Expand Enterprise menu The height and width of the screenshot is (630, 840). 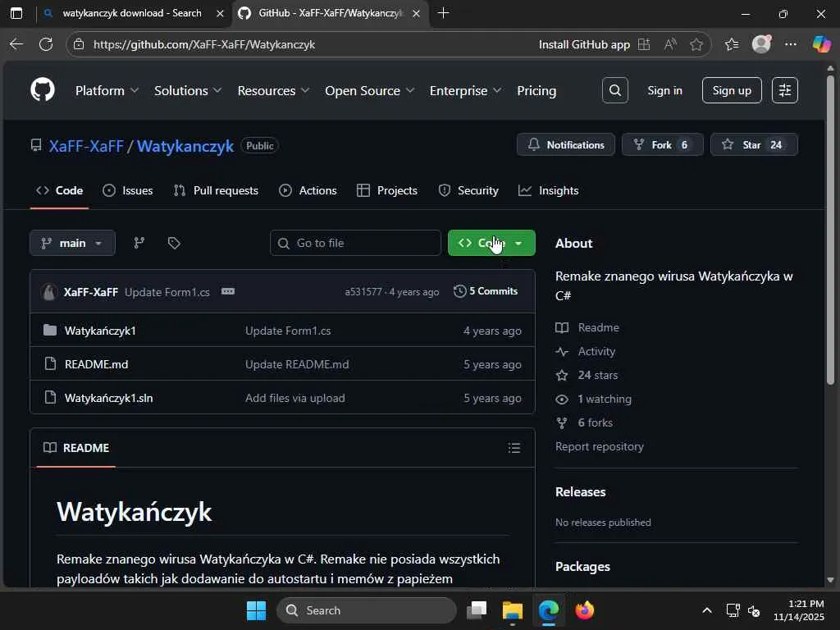click(466, 90)
